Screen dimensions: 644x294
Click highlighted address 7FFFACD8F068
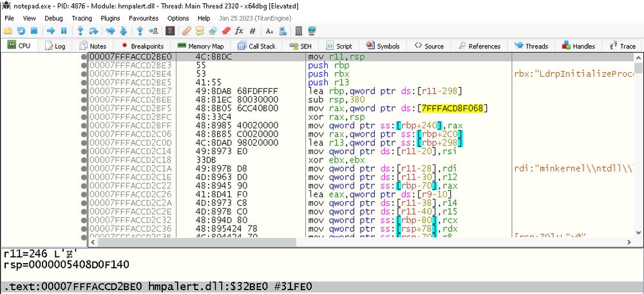[453, 108]
